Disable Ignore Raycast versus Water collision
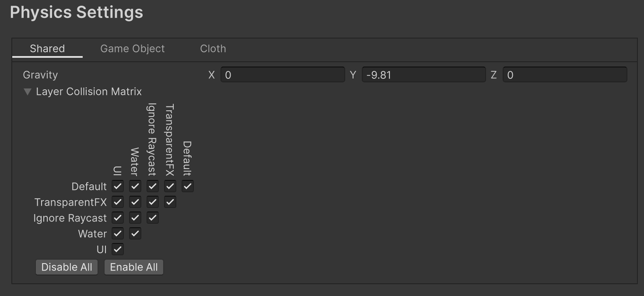Image resolution: width=644 pixels, height=296 pixels. 135,218
